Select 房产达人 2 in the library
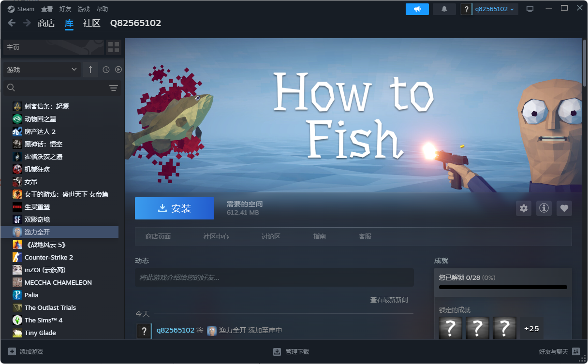 pyautogui.click(x=59, y=131)
